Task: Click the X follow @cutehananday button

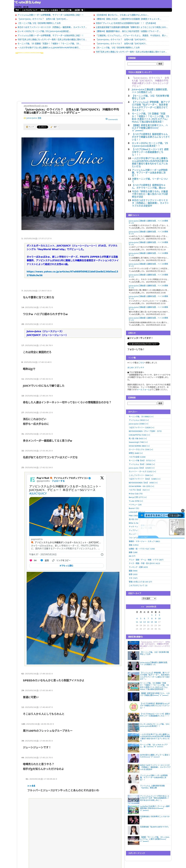Action: tap(143, 344)
